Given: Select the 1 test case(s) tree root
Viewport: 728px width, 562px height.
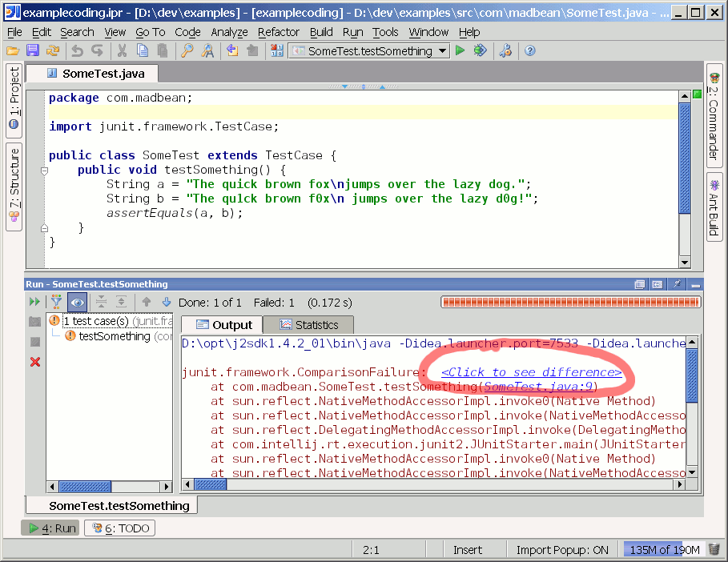Looking at the screenshot, I should tap(111, 321).
